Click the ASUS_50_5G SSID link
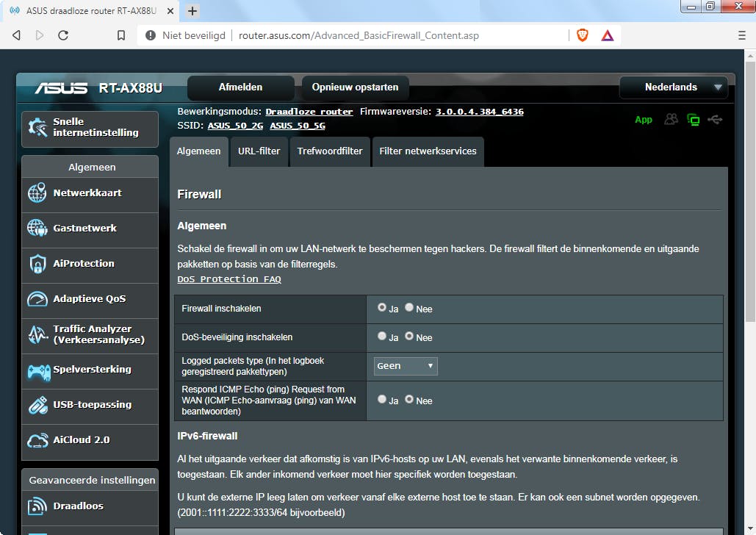The image size is (756, 535). point(298,126)
